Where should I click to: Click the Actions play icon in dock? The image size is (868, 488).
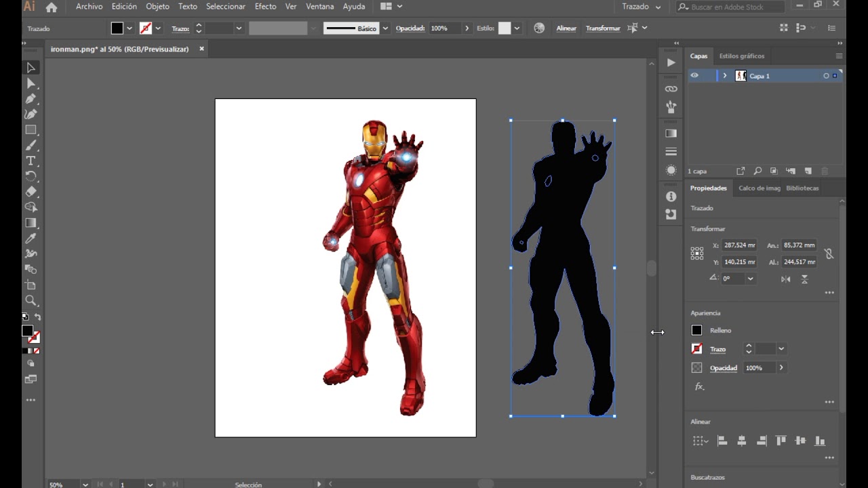tap(671, 62)
